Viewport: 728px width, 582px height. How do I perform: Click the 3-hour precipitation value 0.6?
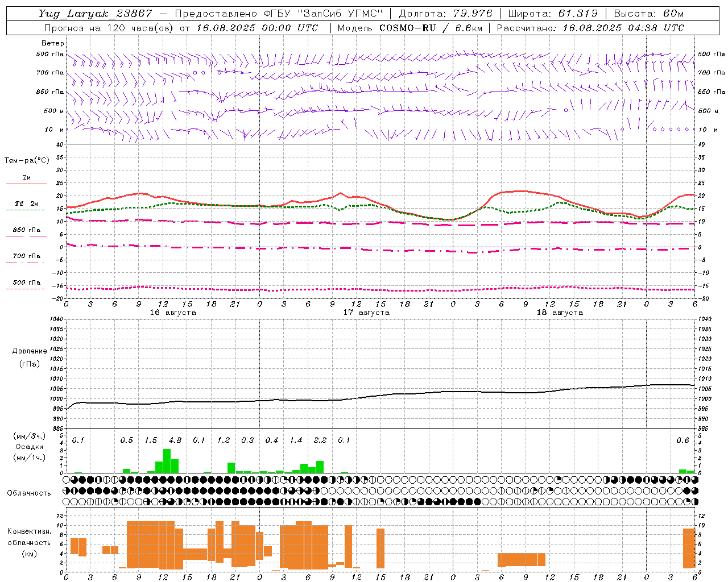pos(682,440)
